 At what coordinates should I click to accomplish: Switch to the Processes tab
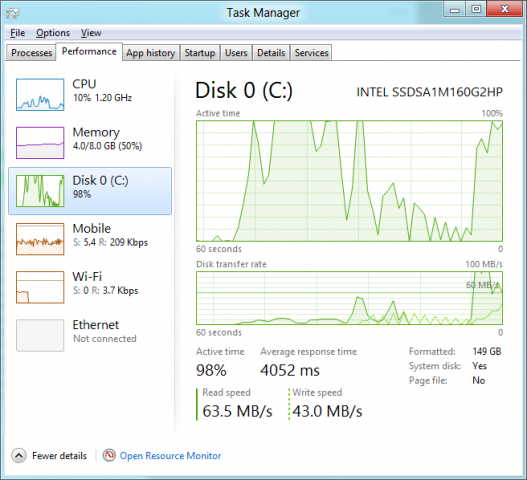[x=31, y=53]
